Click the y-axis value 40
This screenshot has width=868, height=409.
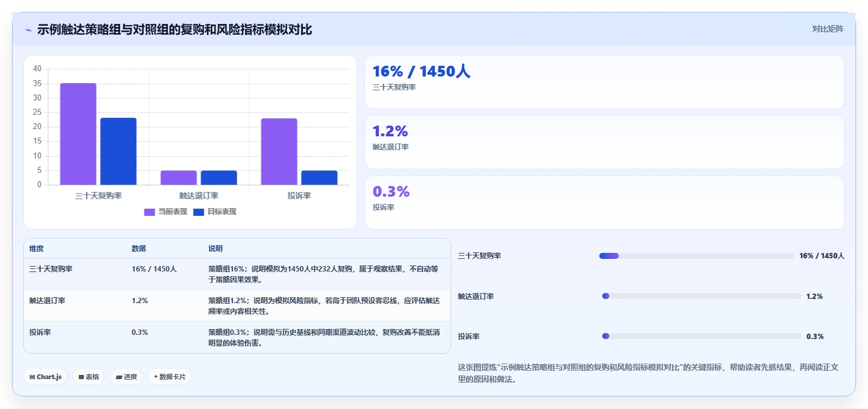point(37,69)
